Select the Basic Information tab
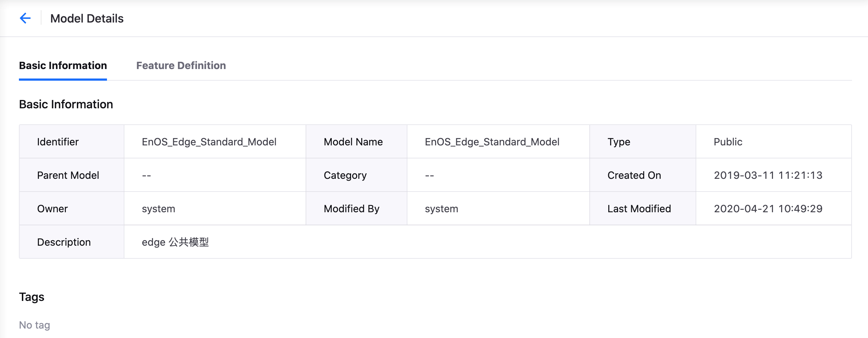This screenshot has width=868, height=338. click(x=63, y=65)
